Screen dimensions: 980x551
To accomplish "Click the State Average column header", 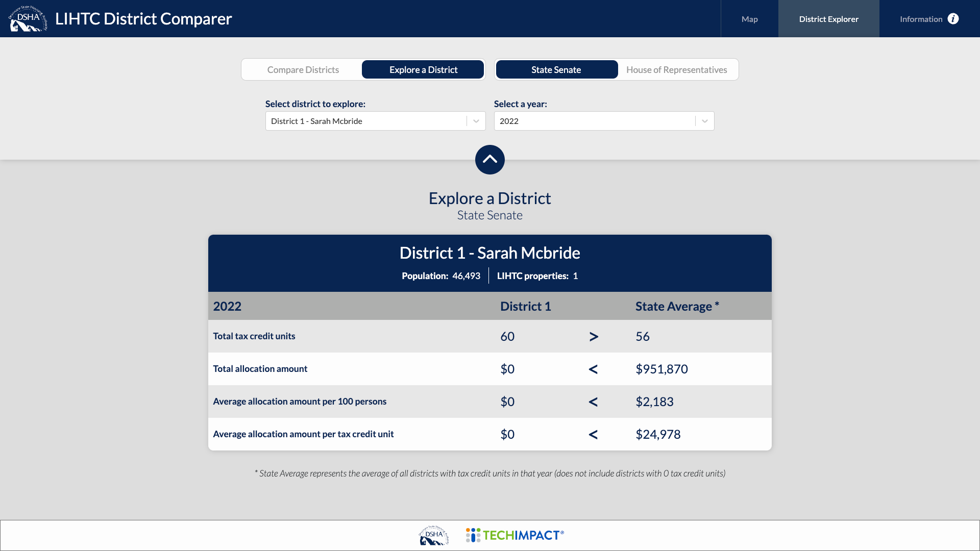I will (x=677, y=306).
